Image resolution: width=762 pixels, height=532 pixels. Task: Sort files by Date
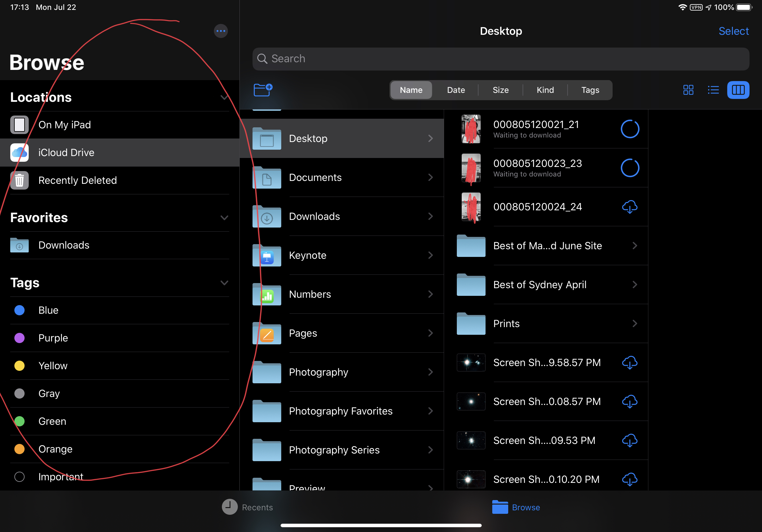point(456,90)
